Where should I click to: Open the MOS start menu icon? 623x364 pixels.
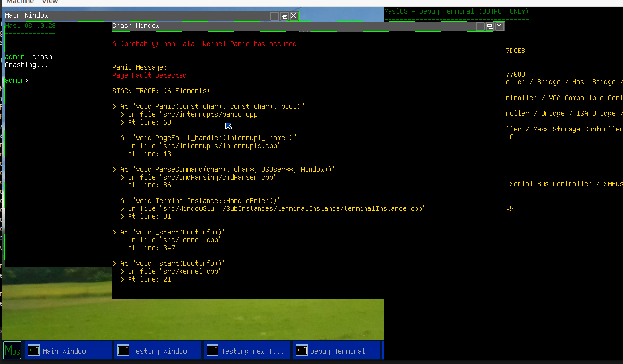coord(12,350)
